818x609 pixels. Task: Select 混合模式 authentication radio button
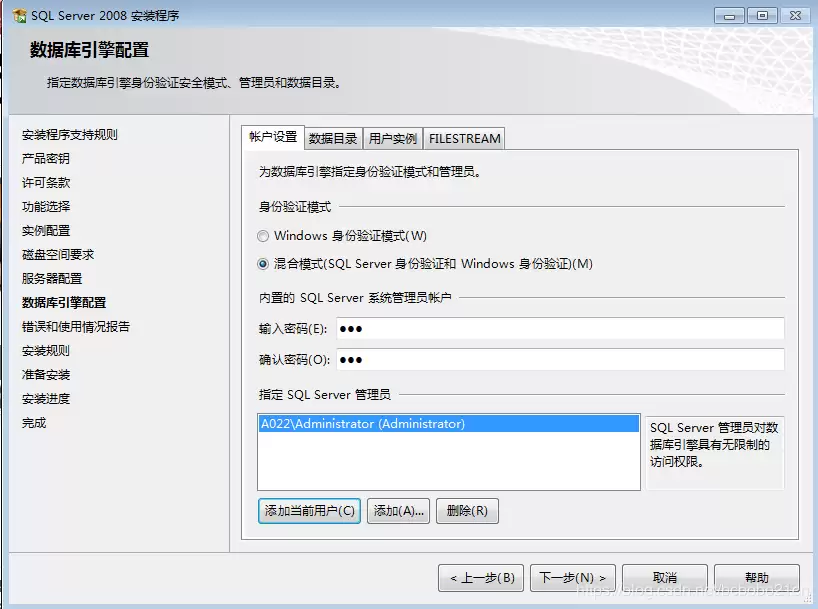tap(263, 264)
